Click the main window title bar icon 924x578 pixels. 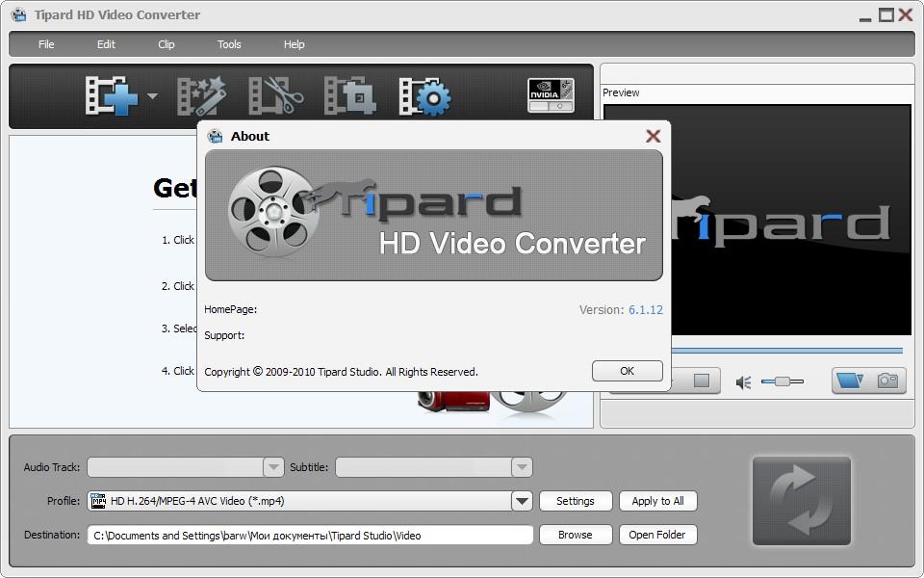click(x=19, y=14)
